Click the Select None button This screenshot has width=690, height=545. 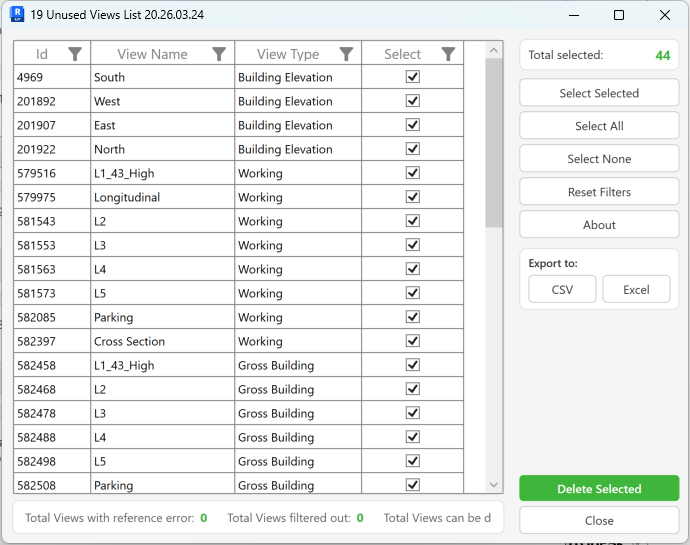[x=599, y=159]
